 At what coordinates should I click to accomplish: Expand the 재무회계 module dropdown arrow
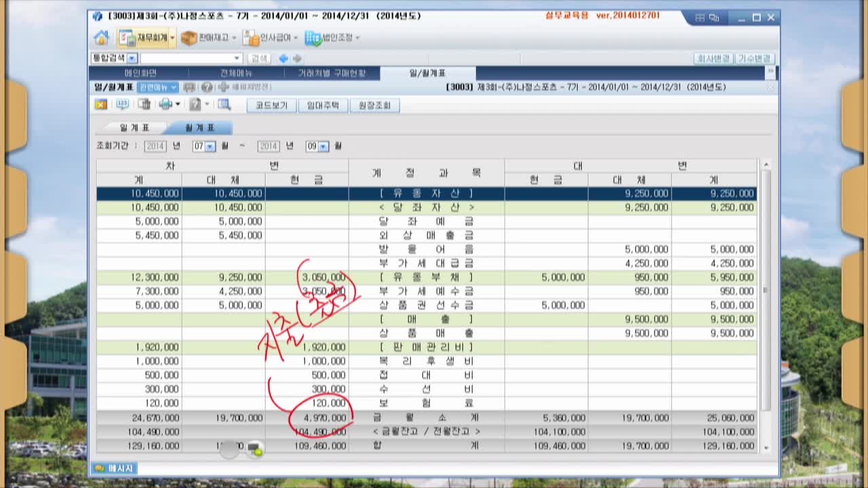coord(172,38)
